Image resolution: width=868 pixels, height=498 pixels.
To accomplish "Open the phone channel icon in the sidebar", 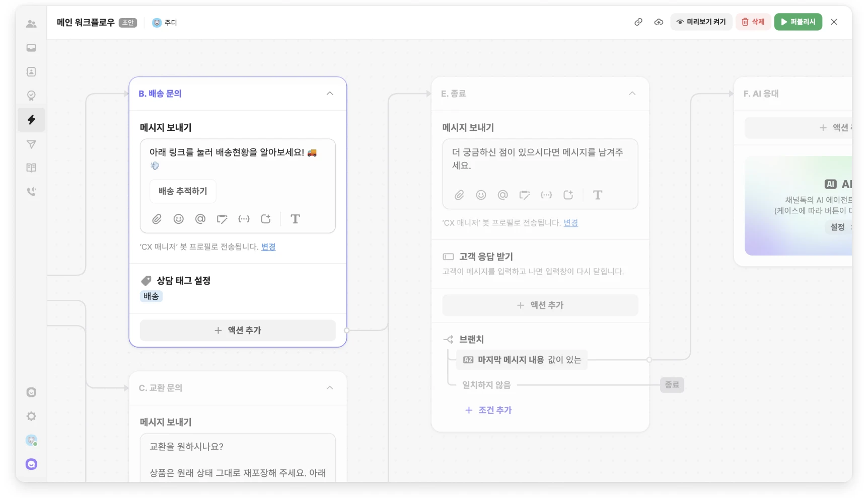I will pyautogui.click(x=31, y=191).
